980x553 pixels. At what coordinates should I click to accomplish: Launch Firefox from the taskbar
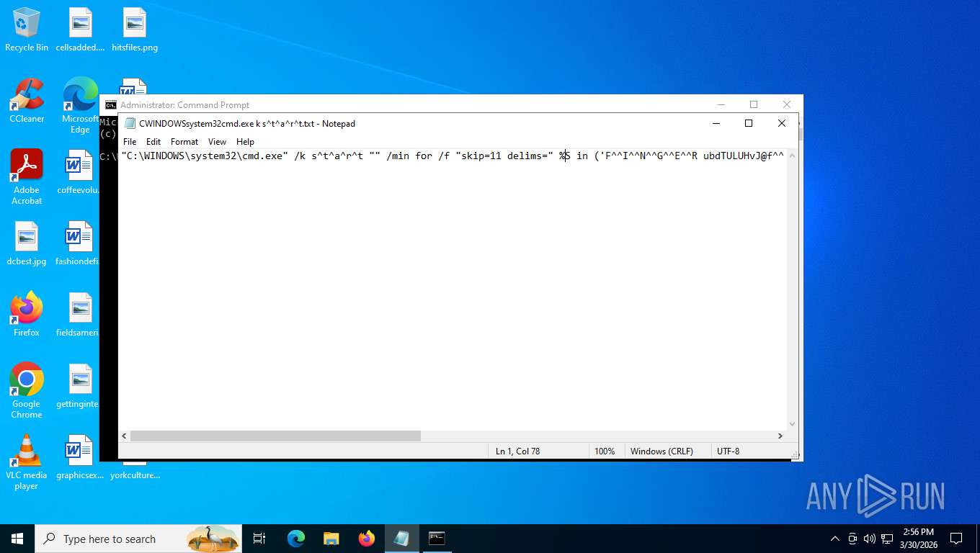[x=367, y=539]
